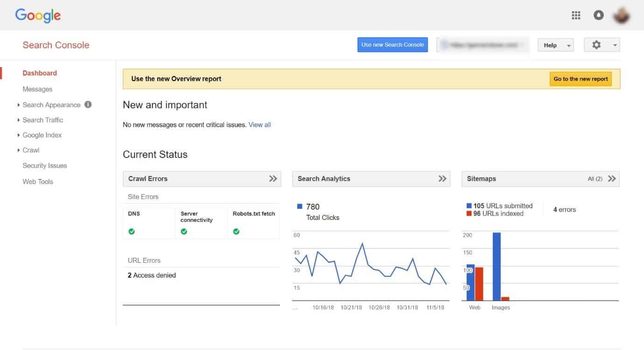Image resolution: width=644 pixels, height=350 pixels.
Task: Expand the Crawl menu arrow
Action: point(19,151)
